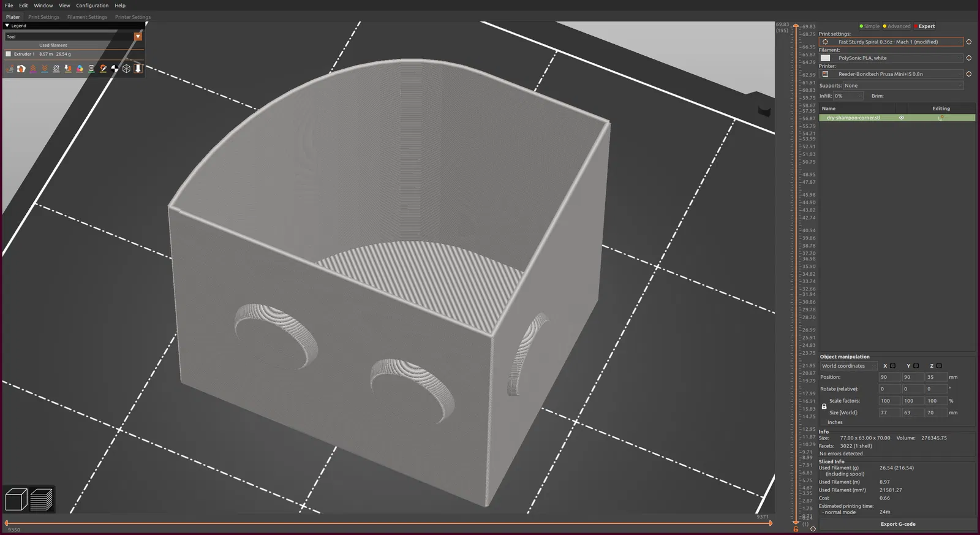Toggle deretractions down-arrows icon

pos(45,69)
